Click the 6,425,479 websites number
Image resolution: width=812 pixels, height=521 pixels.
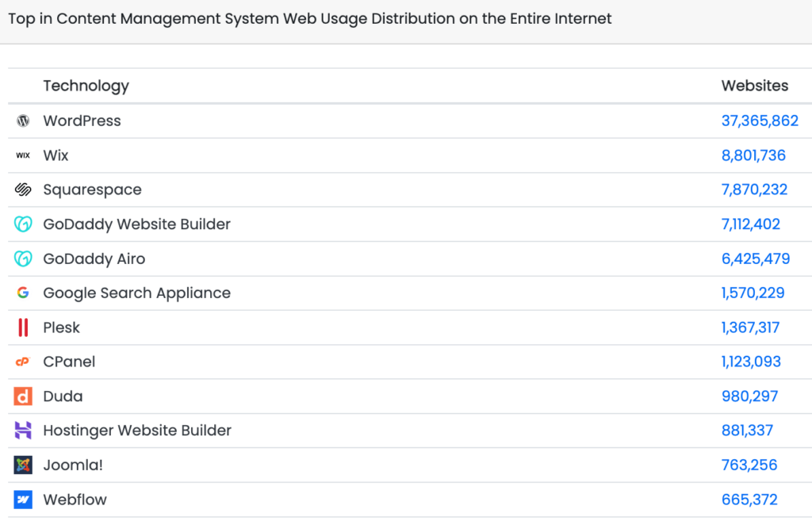pos(756,259)
